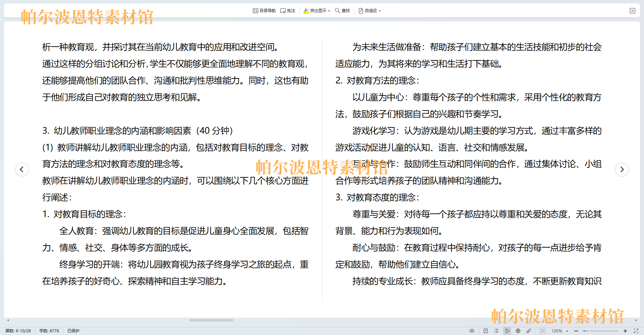Click the text 以儿童为中心
644x335 pixels.
[x=378, y=97]
